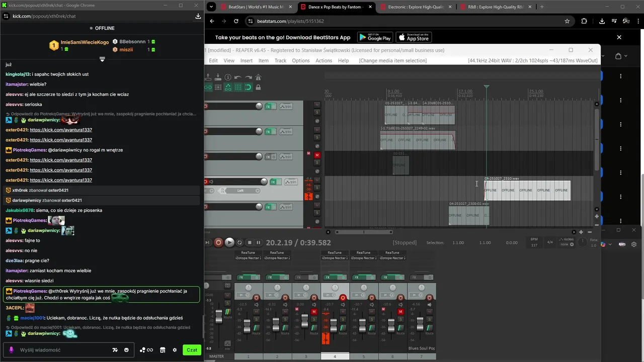Click the Record button in REAPER transport
Viewport: 644px width, 362px height.
point(218,242)
